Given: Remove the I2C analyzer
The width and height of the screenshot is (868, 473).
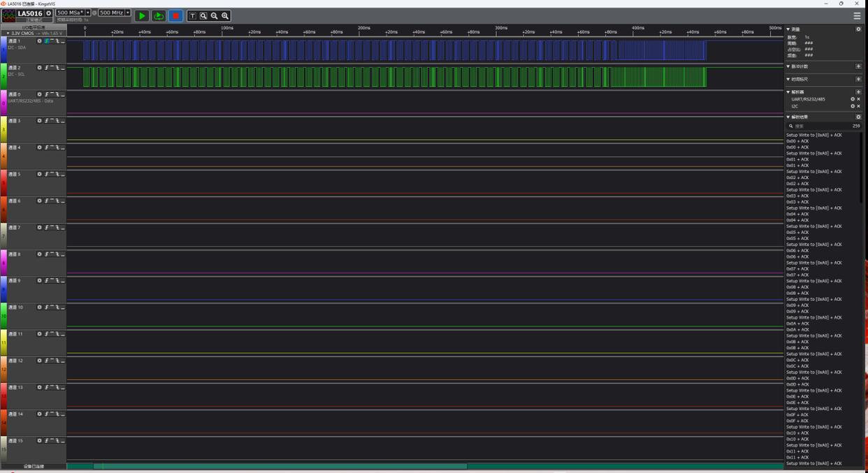Looking at the screenshot, I should pos(859,106).
